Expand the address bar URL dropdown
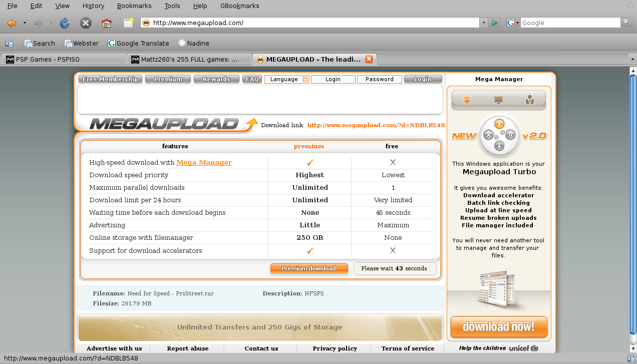 pos(483,23)
